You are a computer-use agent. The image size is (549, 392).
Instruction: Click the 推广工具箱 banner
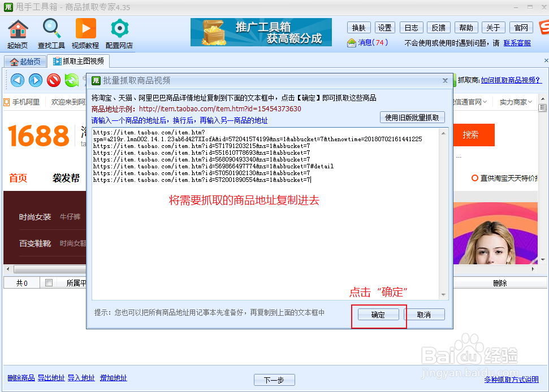click(x=261, y=32)
